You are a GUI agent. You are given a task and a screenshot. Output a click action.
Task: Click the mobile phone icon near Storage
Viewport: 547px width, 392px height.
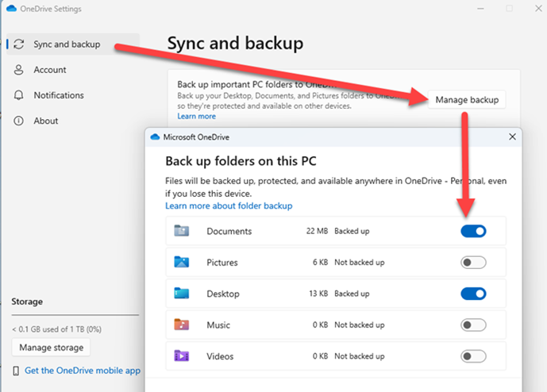(x=16, y=371)
